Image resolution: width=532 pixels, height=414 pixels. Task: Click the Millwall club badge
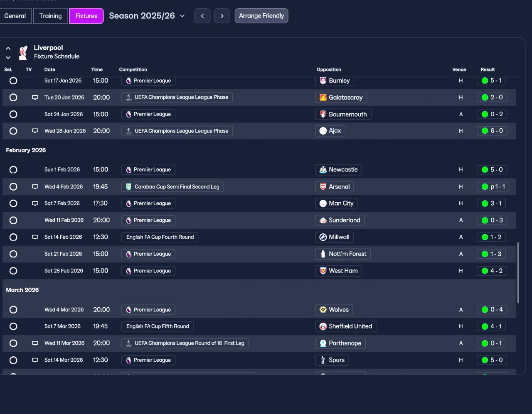[323, 237]
